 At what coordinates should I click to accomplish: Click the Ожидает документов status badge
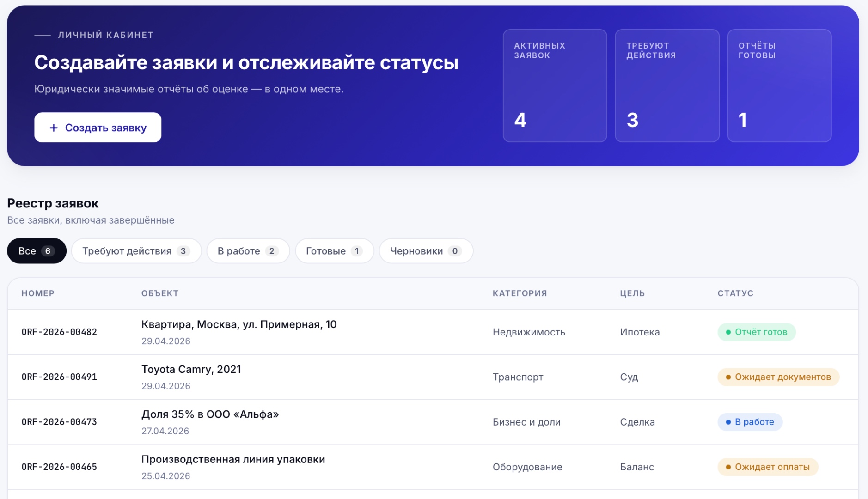click(x=778, y=377)
